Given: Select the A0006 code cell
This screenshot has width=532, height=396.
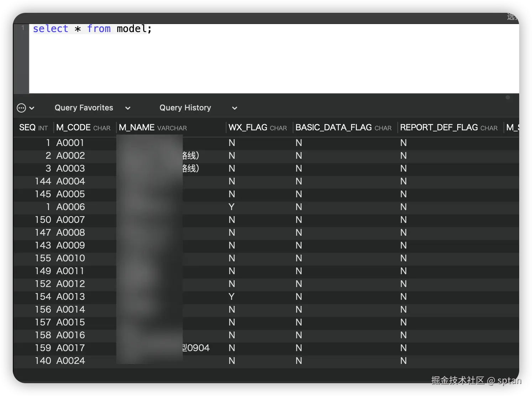Looking at the screenshot, I should click(x=71, y=207).
